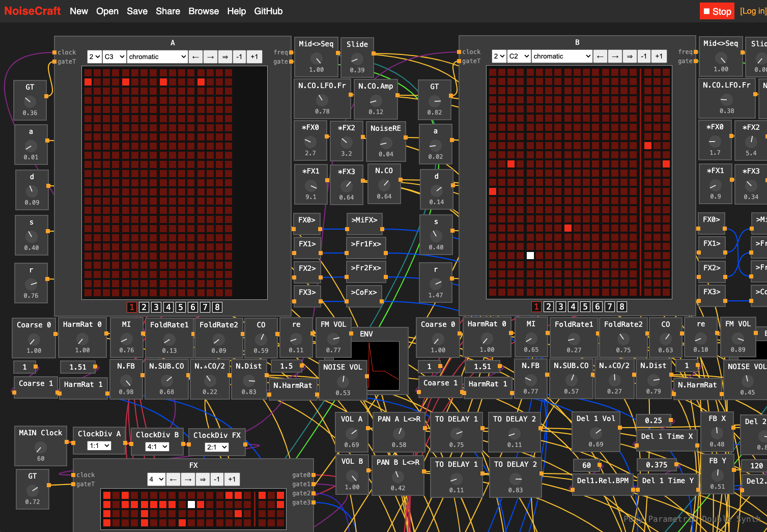767x532 pixels.
Task: Expand the ClockDiv B 4:1 ratio dropdown
Action: pos(157,447)
